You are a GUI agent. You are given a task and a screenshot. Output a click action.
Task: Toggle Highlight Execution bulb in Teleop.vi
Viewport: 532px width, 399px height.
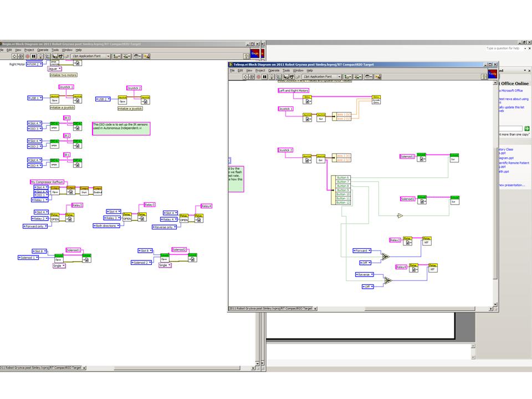point(272,77)
